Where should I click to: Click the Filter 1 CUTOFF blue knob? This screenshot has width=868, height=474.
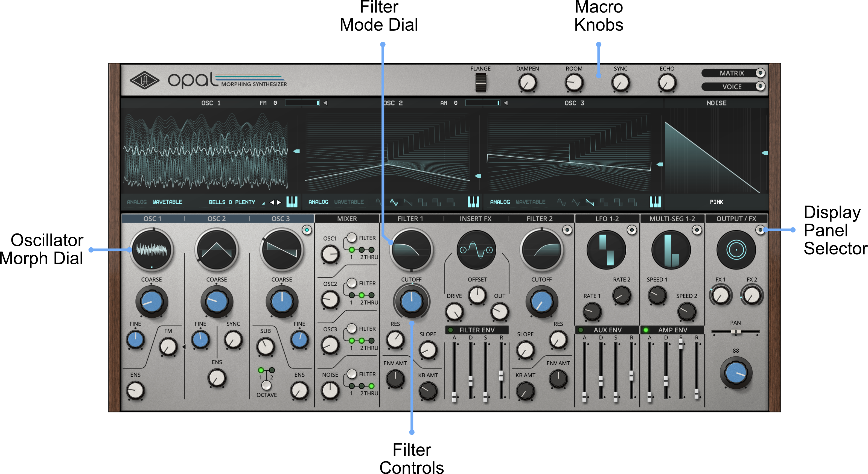[411, 301]
